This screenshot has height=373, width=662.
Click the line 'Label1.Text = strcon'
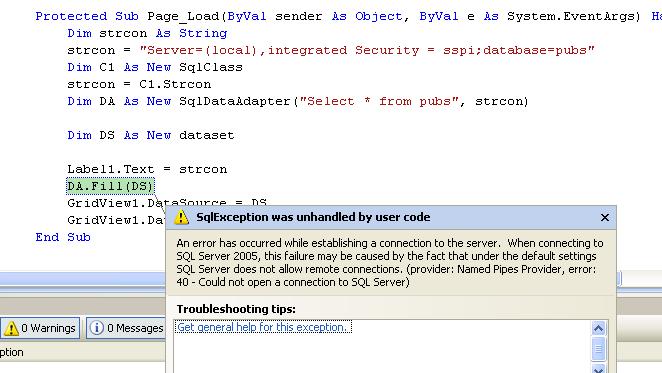(x=147, y=169)
